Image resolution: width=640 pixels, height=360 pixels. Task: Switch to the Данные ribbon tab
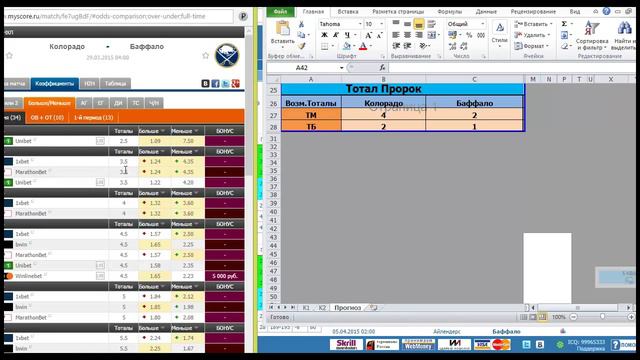(x=486, y=11)
